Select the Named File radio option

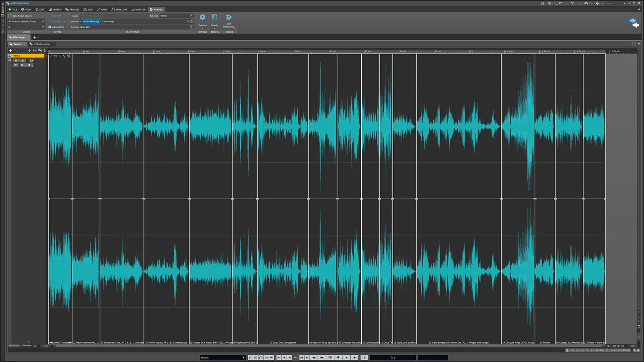(x=50, y=27)
